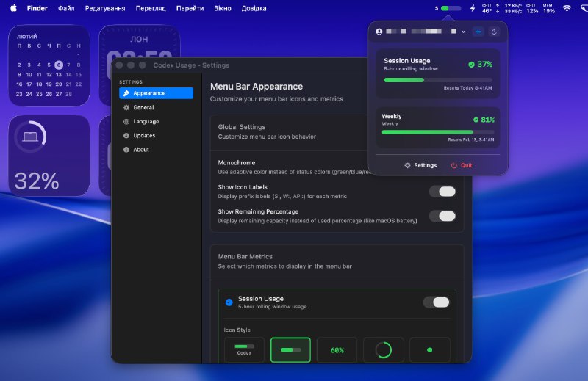Viewport: 588px width, 381px height.
Task: Pick the Codex labeled bar icon style
Action: tap(244, 350)
